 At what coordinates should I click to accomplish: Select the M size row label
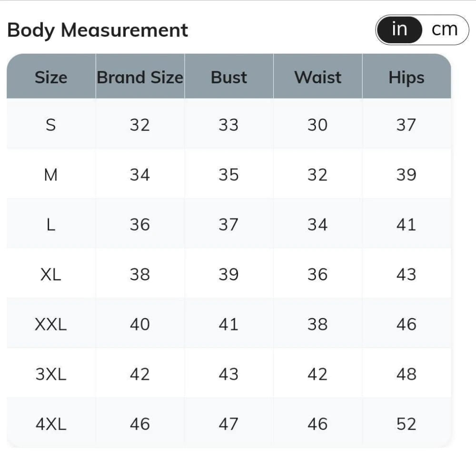click(51, 175)
